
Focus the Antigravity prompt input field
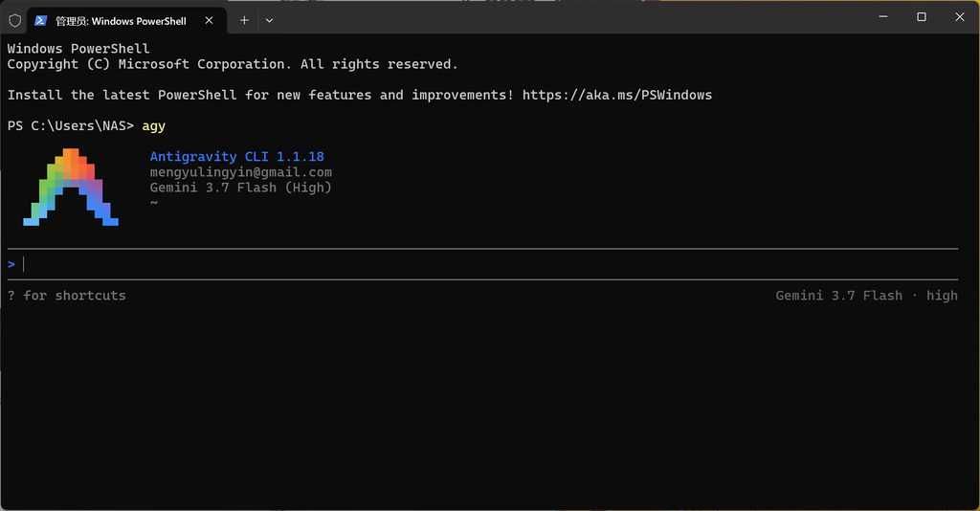coord(482,264)
